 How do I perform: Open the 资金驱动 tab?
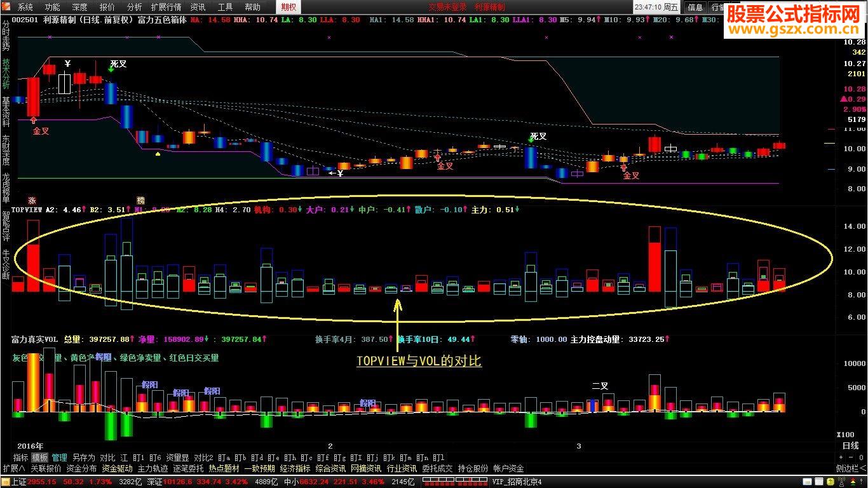pos(117,468)
